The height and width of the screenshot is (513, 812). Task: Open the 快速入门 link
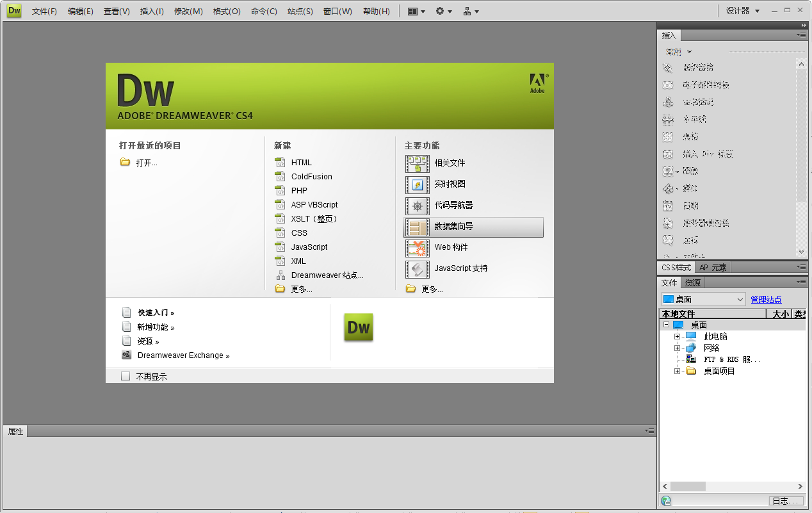point(156,313)
